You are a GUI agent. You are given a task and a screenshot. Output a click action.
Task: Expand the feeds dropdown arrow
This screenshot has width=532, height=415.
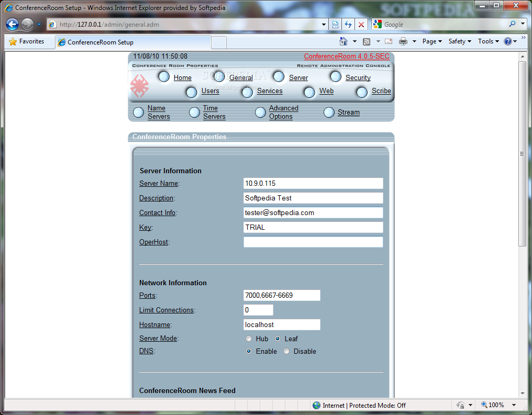click(x=378, y=41)
